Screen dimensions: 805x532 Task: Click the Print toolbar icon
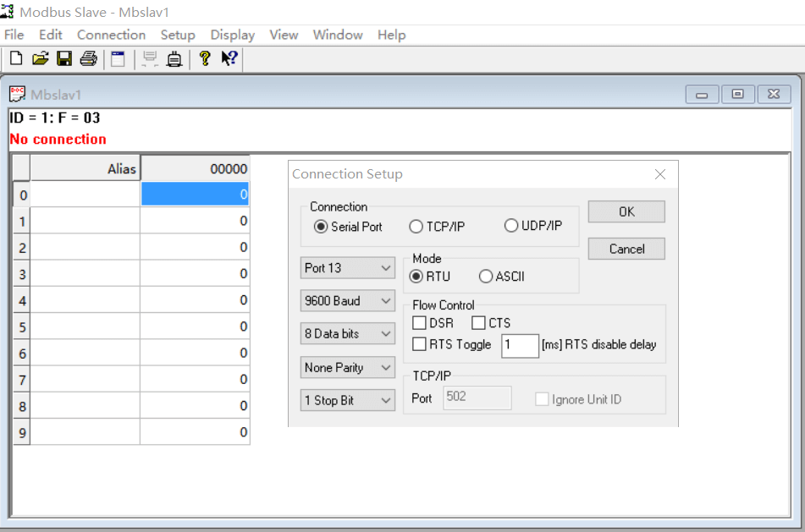(x=88, y=58)
